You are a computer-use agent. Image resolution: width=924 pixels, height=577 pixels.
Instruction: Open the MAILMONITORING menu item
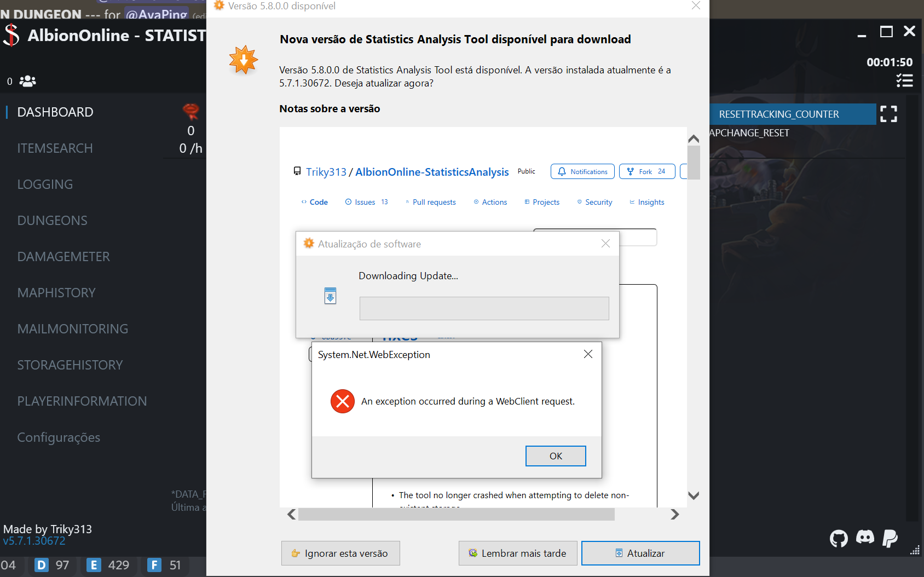(73, 329)
